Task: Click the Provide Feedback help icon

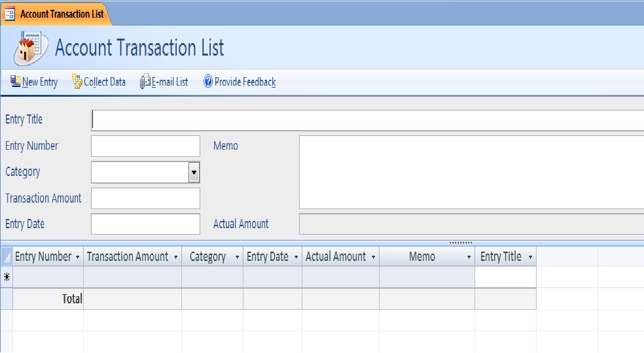Action: [208, 81]
